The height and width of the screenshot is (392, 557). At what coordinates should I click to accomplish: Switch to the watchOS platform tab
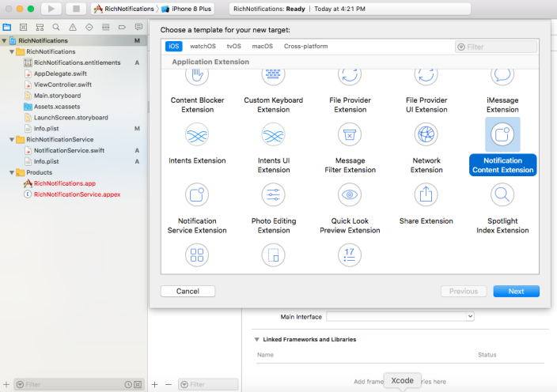click(x=203, y=46)
